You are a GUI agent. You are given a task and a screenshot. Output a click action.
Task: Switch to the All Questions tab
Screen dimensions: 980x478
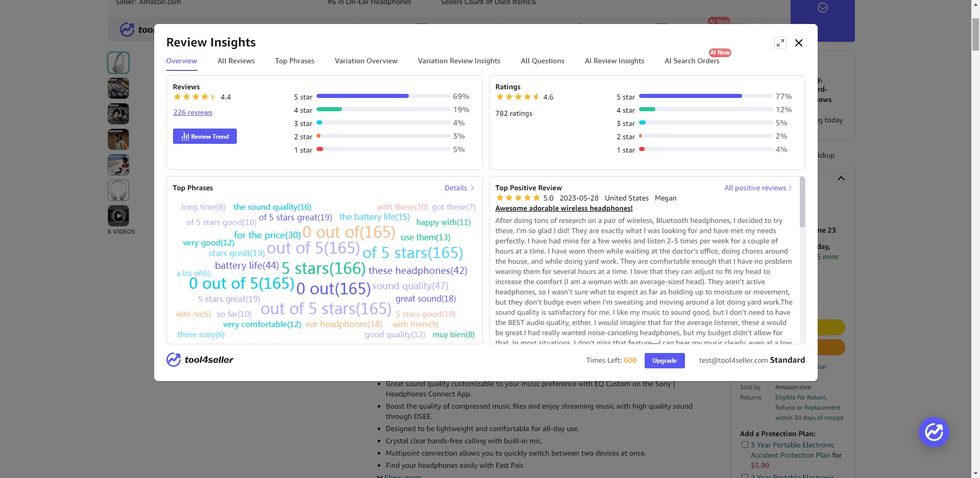[543, 61]
